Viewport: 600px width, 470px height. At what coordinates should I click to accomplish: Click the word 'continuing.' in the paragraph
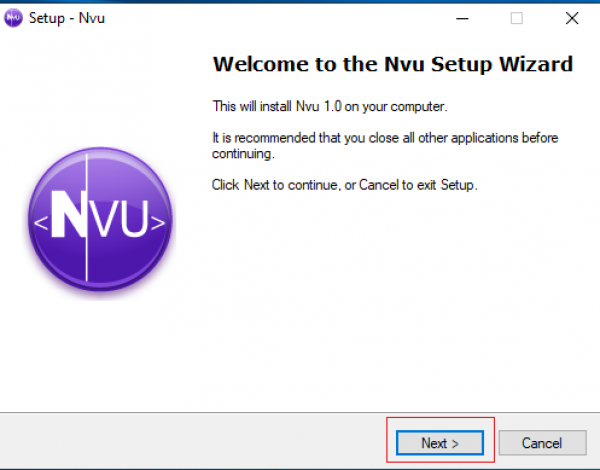pos(243,155)
